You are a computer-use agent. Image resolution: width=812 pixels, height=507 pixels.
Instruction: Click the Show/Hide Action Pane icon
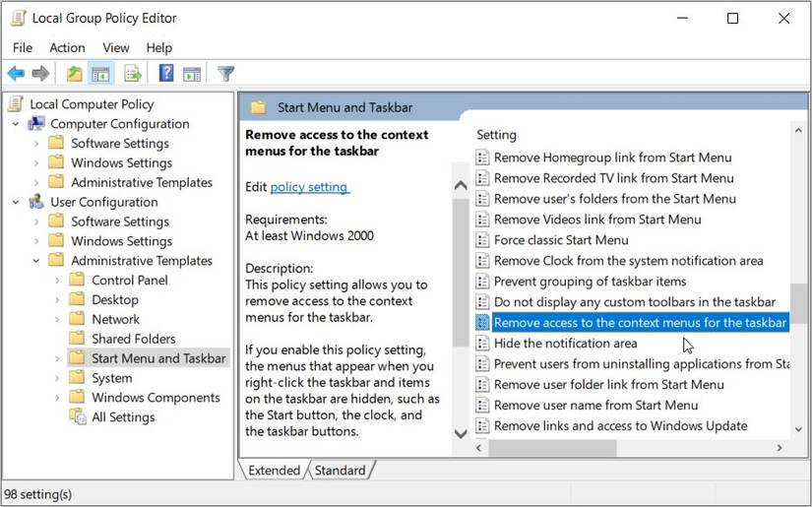pos(192,74)
